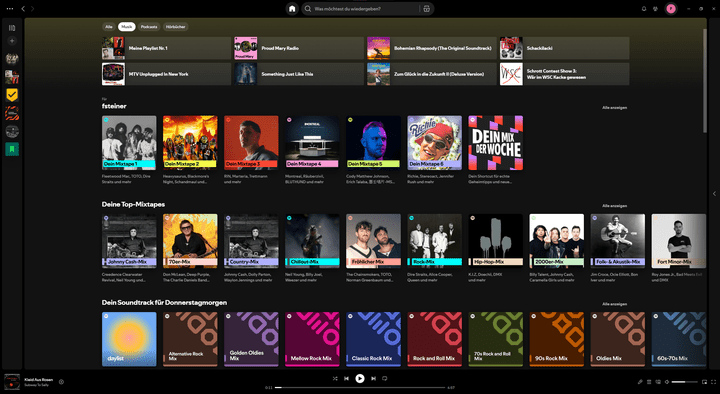Open the user profile avatar
Image resolution: width=720 pixels, height=394 pixels.
[x=671, y=9]
